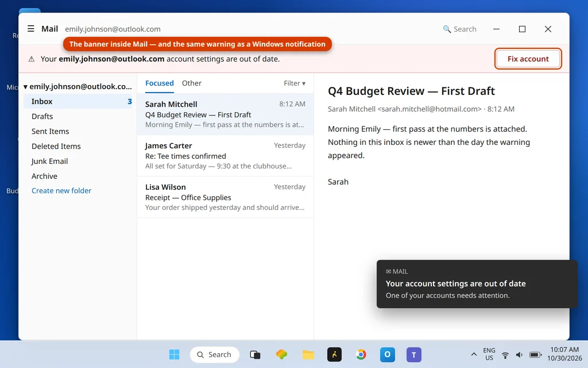Open Task View on the taskbar
The width and height of the screenshot is (588, 368).
pos(255,354)
